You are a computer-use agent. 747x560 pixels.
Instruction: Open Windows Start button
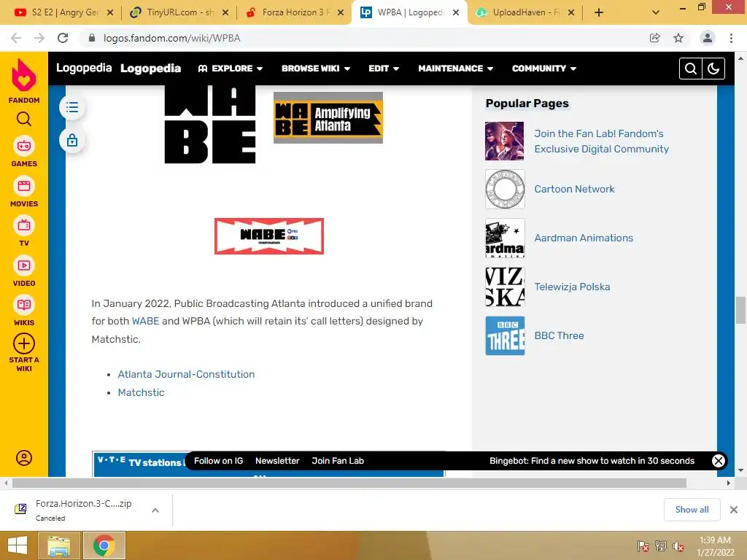18,545
